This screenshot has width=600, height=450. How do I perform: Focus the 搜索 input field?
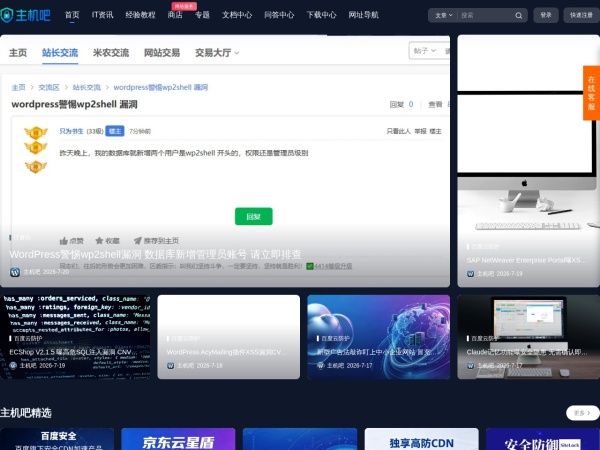point(485,15)
